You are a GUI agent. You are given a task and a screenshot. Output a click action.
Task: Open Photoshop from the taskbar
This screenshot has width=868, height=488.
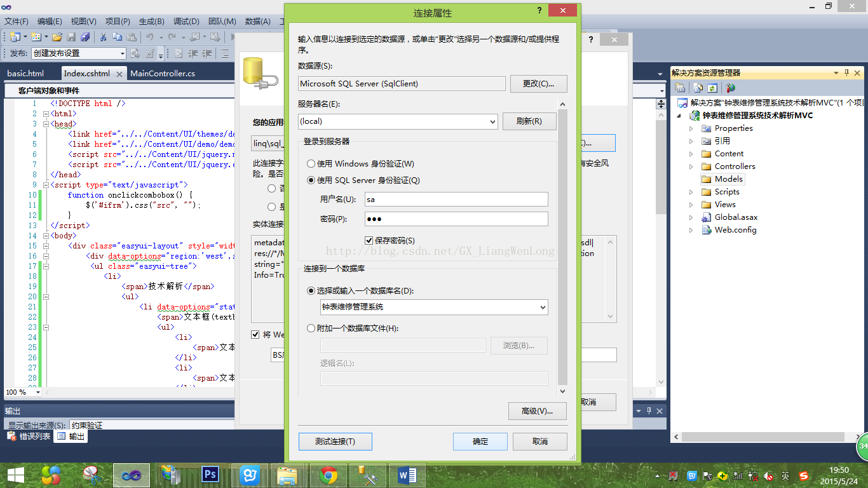[x=210, y=475]
